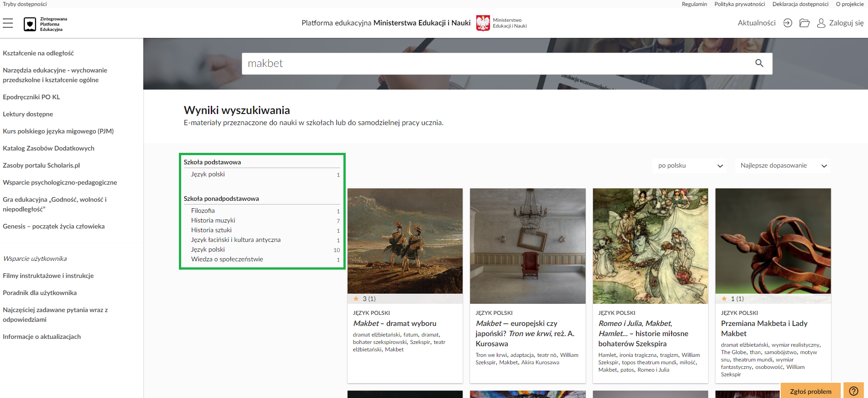Open the Romeo i Julia card thumbnail
This screenshot has width=868, height=398.
click(x=650, y=246)
